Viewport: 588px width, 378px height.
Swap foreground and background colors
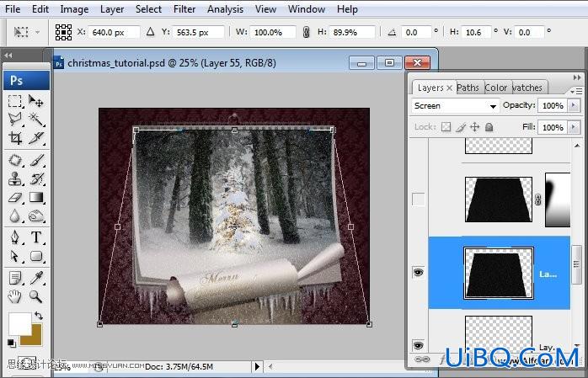click(38, 316)
